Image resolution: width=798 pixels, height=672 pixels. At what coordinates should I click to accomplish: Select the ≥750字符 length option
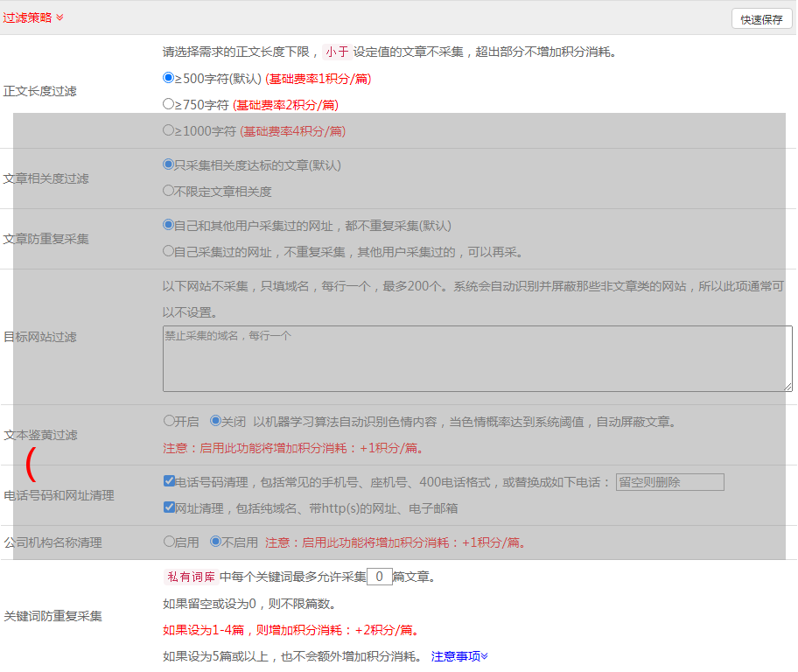point(169,104)
